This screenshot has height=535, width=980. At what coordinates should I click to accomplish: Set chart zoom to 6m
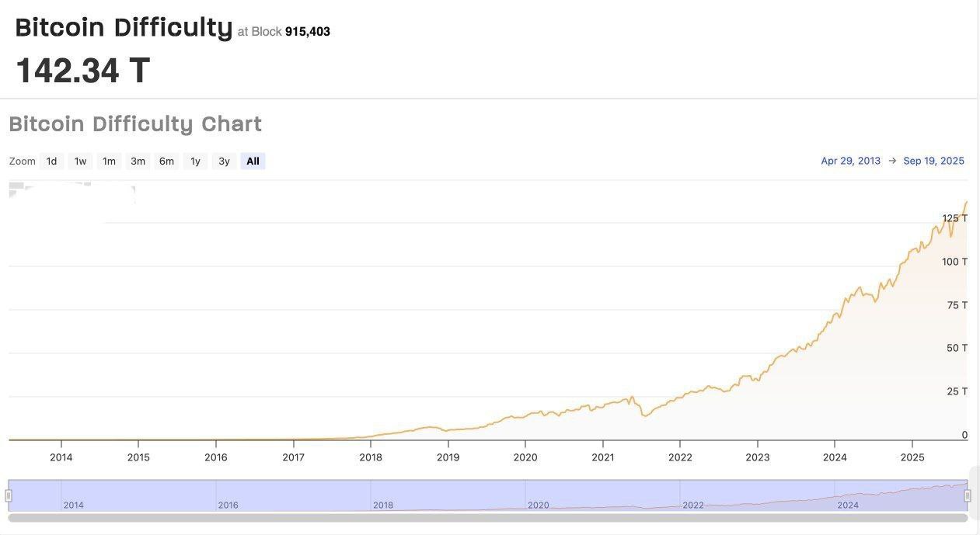(x=166, y=162)
